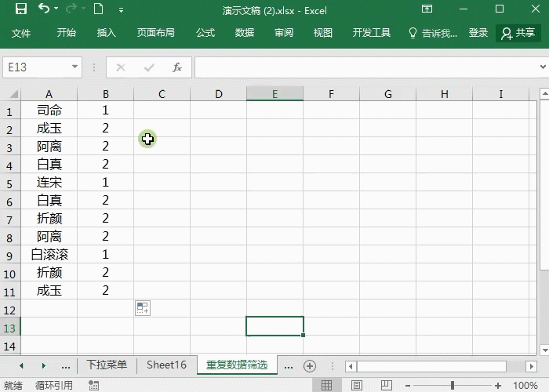
Task: Save the workbook with the floppy disk icon
Action: (21, 9)
